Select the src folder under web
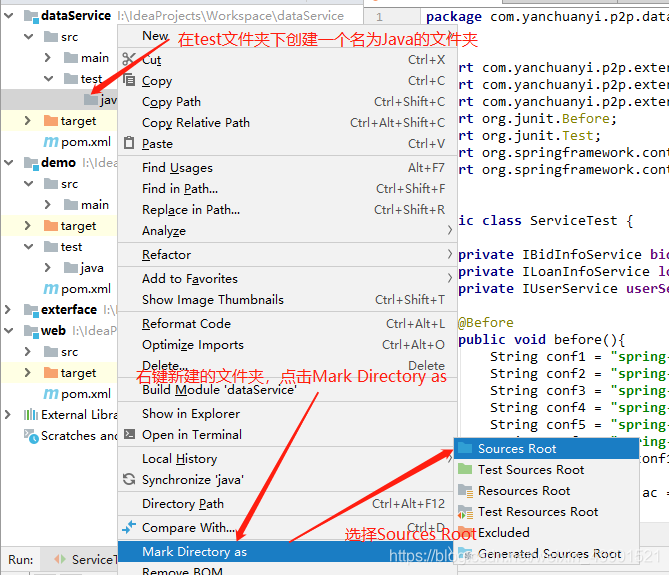This screenshot has height=575, width=669. (x=69, y=352)
